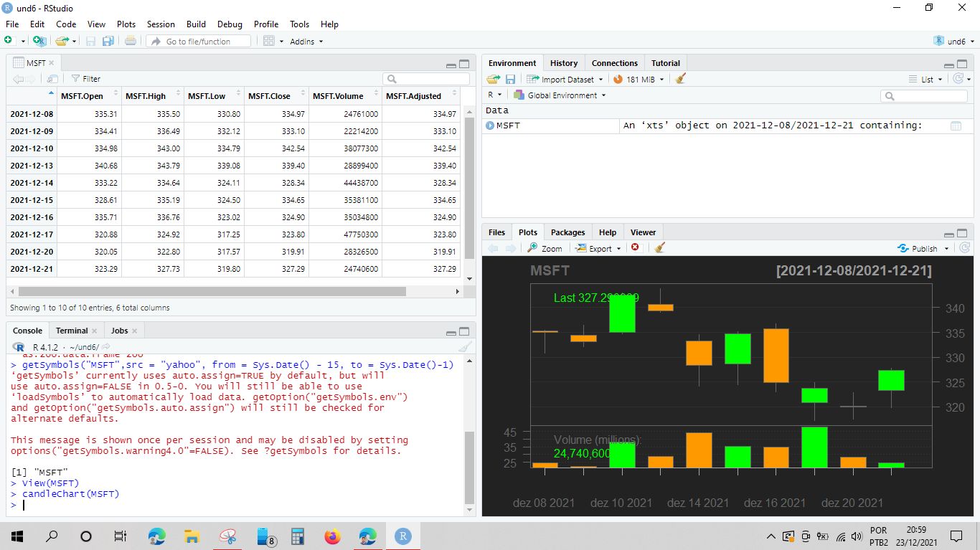Minimize the Plots pane
Image resolution: width=980 pixels, height=550 pixels.
(x=949, y=234)
